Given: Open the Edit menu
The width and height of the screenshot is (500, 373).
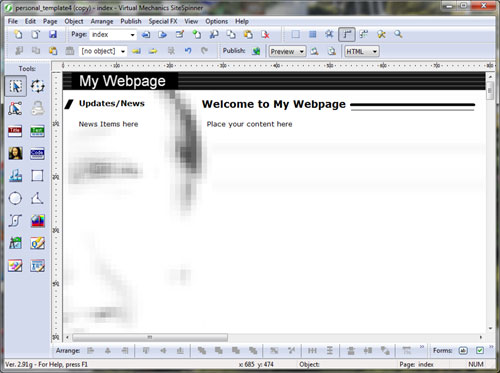Looking at the screenshot, I should point(30,21).
